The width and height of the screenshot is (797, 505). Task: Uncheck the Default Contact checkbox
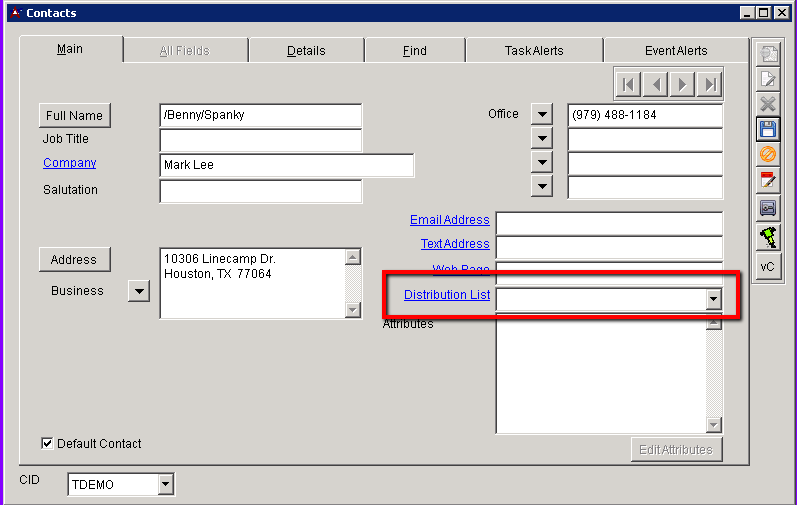47,444
